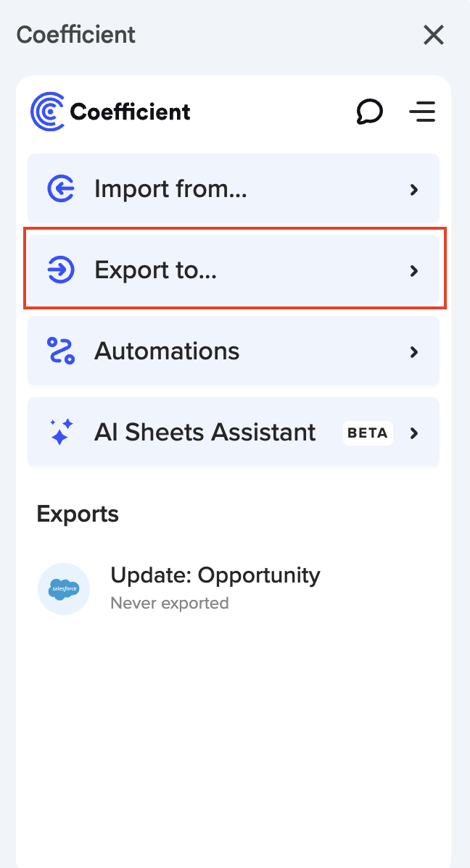The height and width of the screenshot is (868, 470).
Task: Close the Coefficient sidebar panel
Action: (434, 35)
